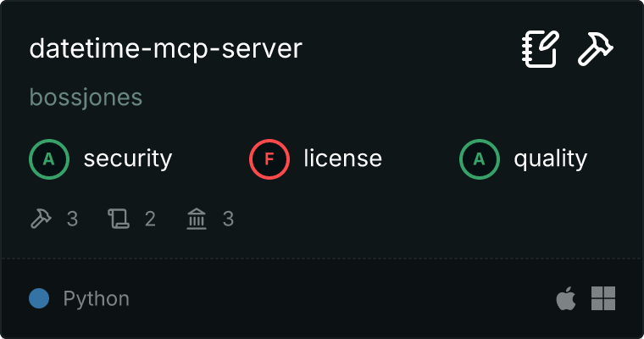Viewport: 644px width, 339px height.
Task: Select the security label text
Action: click(127, 158)
